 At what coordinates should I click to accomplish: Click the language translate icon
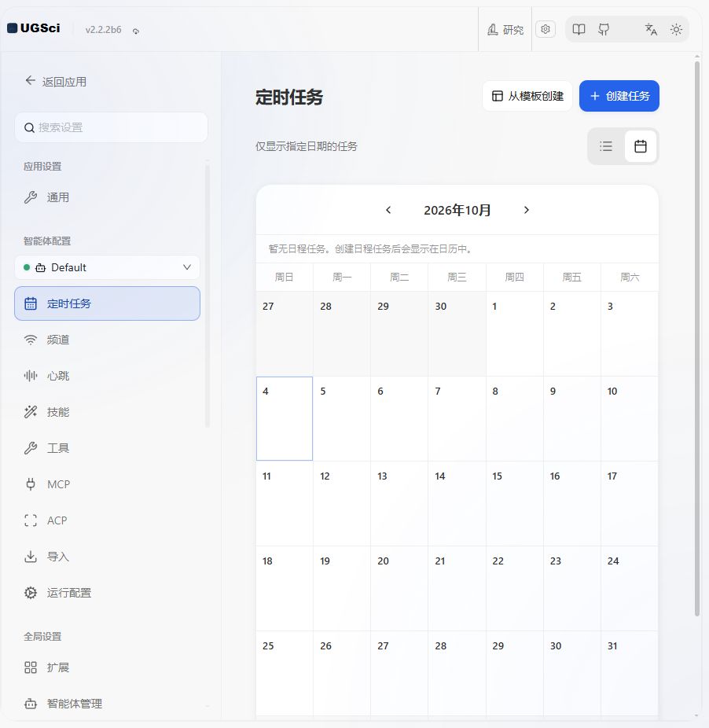click(x=651, y=30)
